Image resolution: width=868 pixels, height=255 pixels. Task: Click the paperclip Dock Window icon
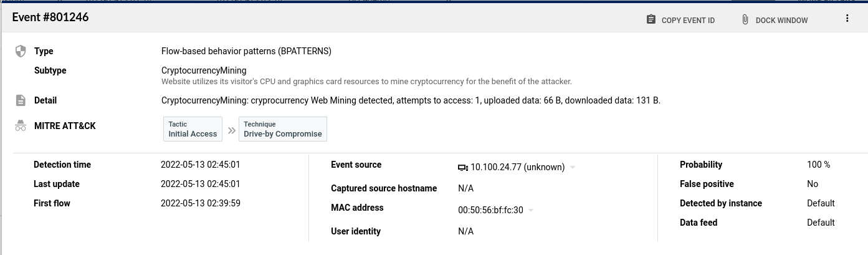pos(745,20)
